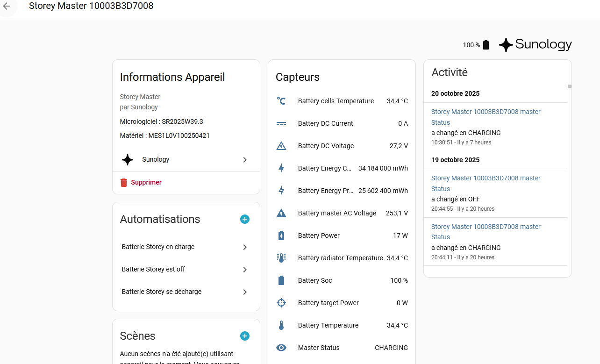Click the Battery target Power crosshair icon
600x364 pixels.
[x=281, y=303]
